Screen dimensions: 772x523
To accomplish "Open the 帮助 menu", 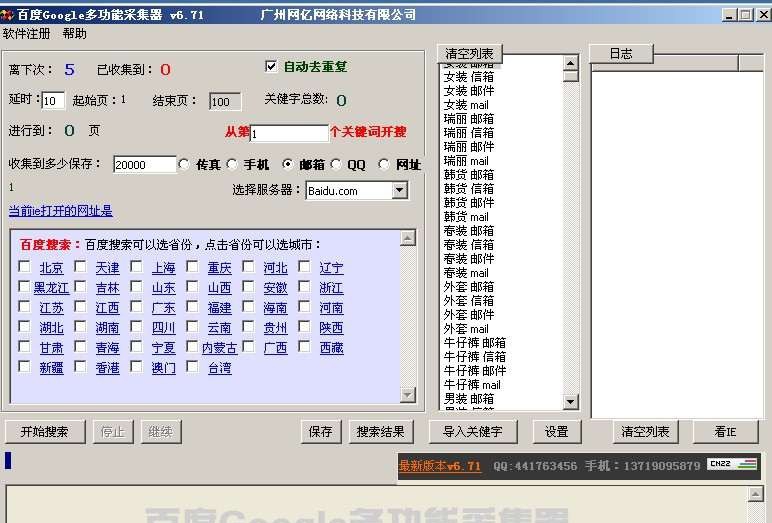I will point(75,33).
